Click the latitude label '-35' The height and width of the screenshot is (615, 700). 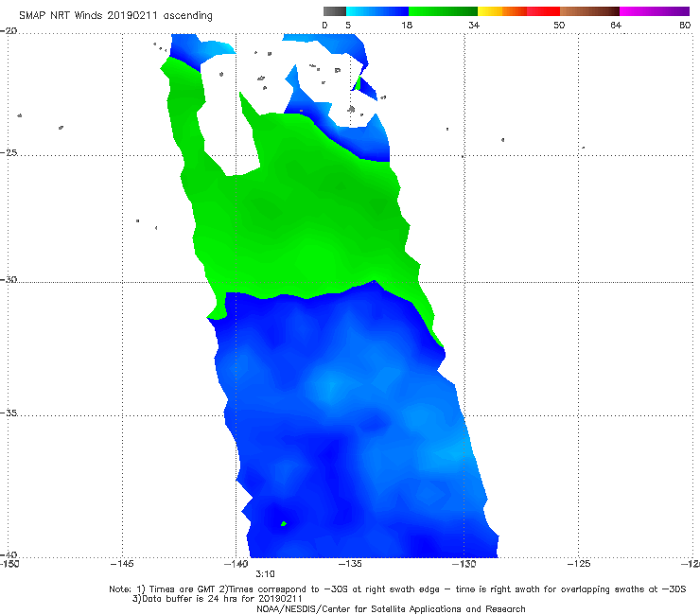[x=9, y=413]
